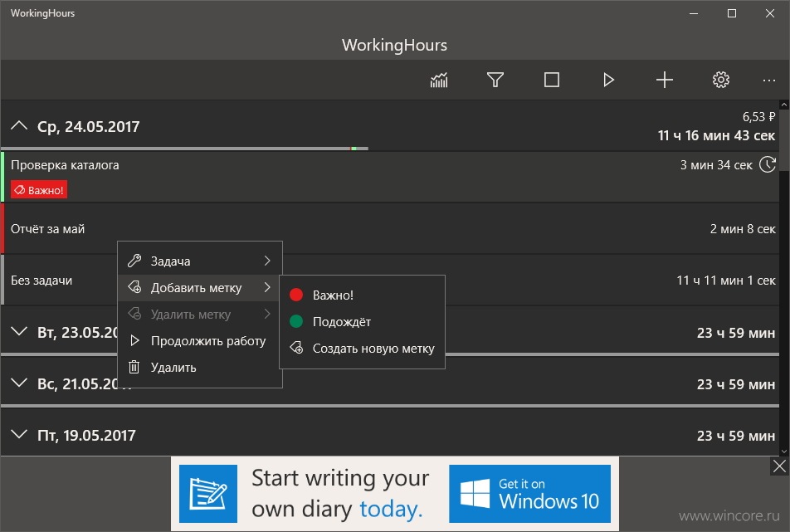Image resolution: width=790 pixels, height=532 pixels.
Task: Click the Start writing your own diary ad text
Action: pos(340,494)
